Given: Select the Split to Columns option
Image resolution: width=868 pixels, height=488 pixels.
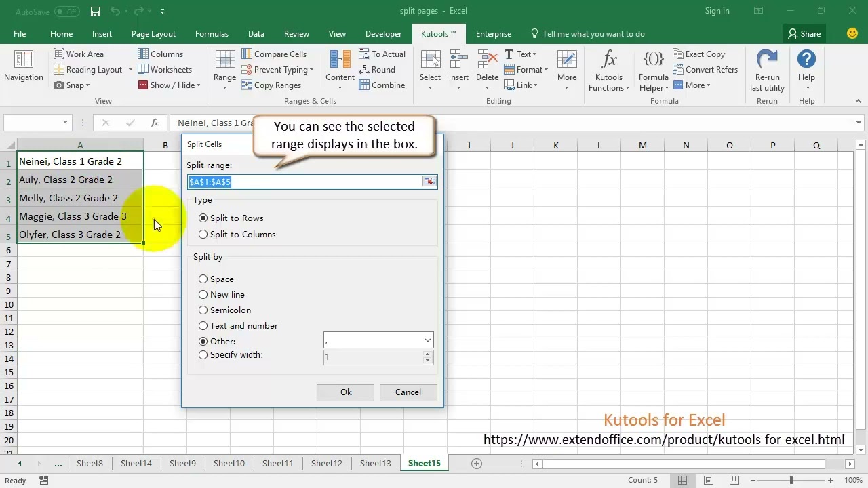Looking at the screenshot, I should tap(237, 235).
